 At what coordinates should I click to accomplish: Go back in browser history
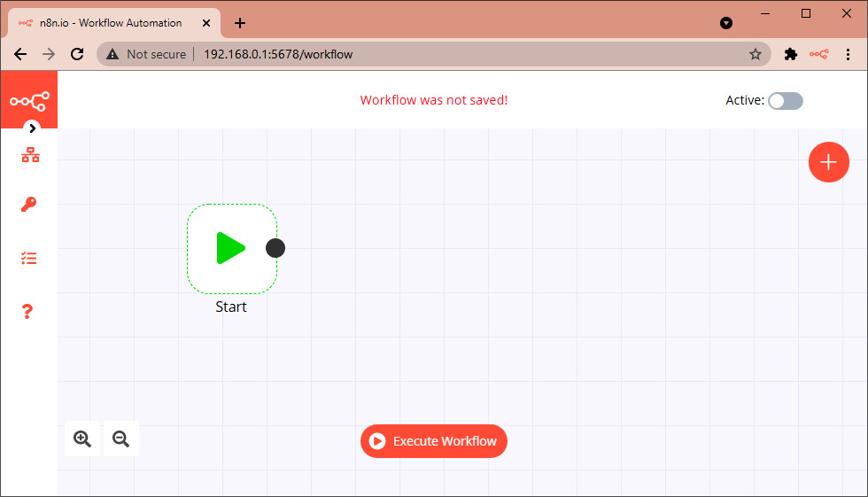coord(20,54)
